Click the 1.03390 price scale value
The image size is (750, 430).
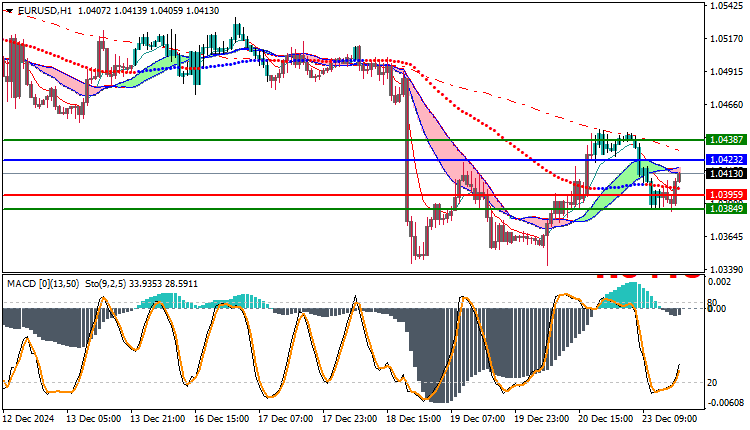coord(727,270)
